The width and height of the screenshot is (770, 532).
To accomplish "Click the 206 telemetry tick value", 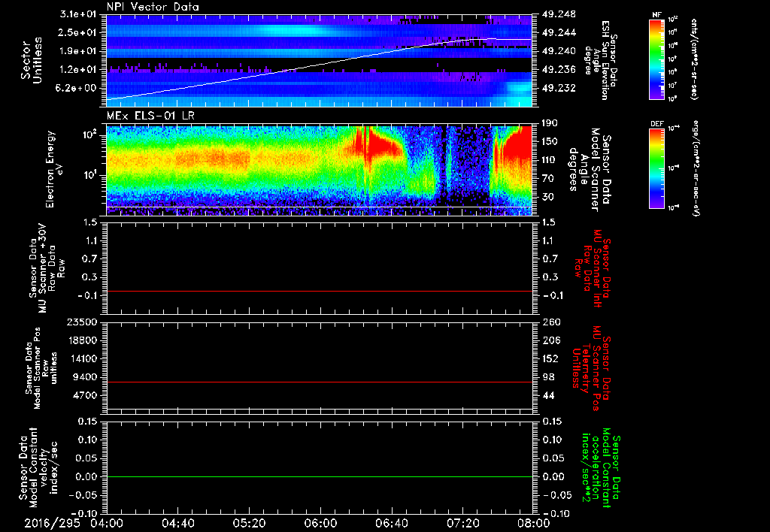I will (x=550, y=340).
